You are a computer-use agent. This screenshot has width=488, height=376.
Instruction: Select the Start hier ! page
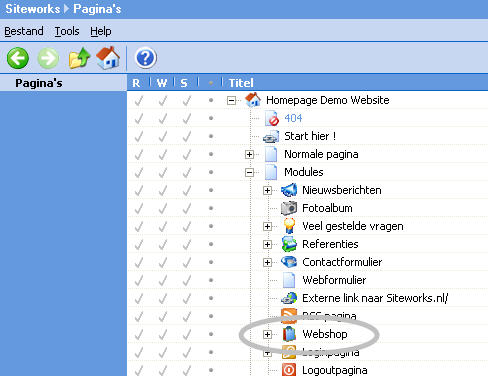coord(310,136)
